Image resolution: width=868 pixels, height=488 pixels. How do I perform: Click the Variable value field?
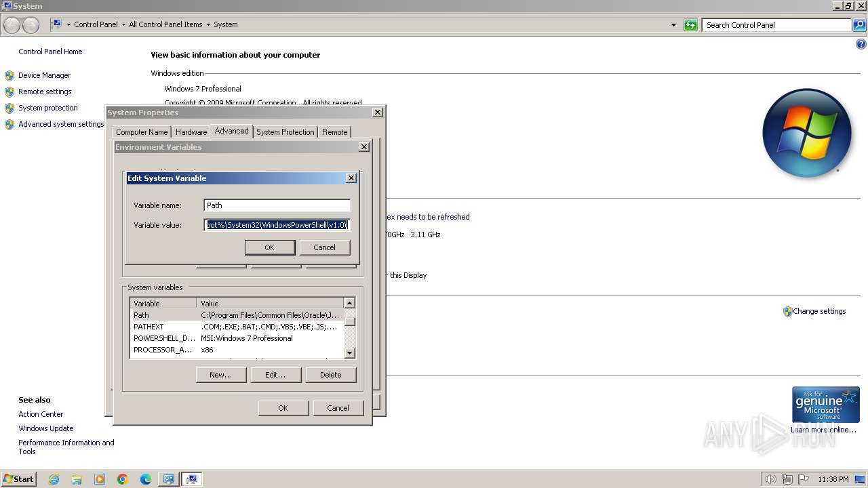coord(277,225)
